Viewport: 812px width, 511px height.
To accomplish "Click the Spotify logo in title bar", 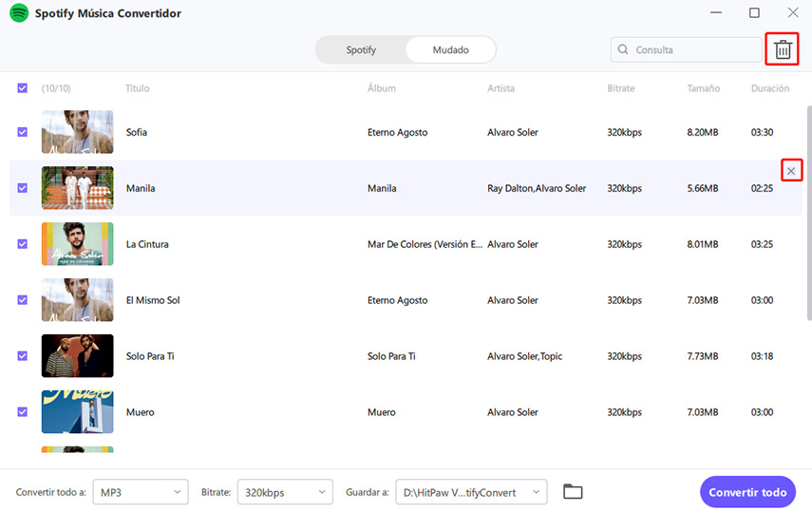I will click(x=19, y=13).
